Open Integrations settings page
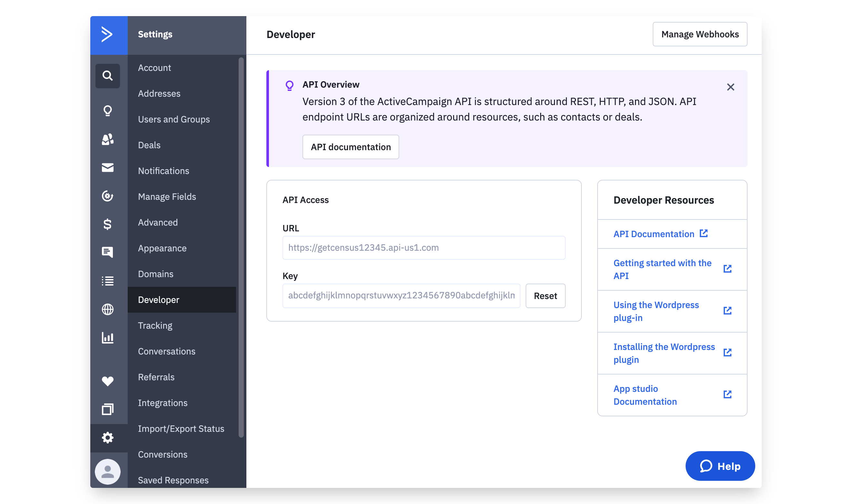 (x=163, y=403)
